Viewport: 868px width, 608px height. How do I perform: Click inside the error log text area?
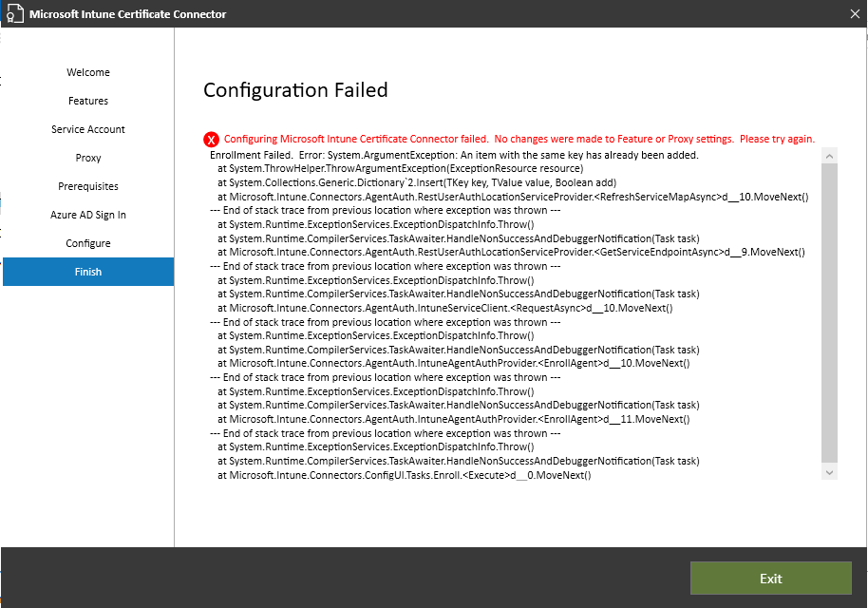pos(475,313)
